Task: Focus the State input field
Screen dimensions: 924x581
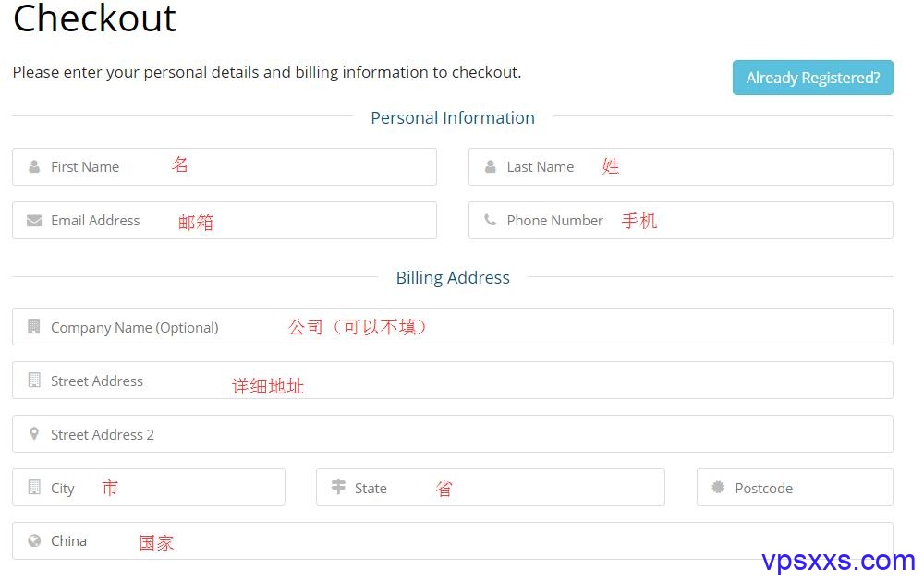Action: point(491,488)
